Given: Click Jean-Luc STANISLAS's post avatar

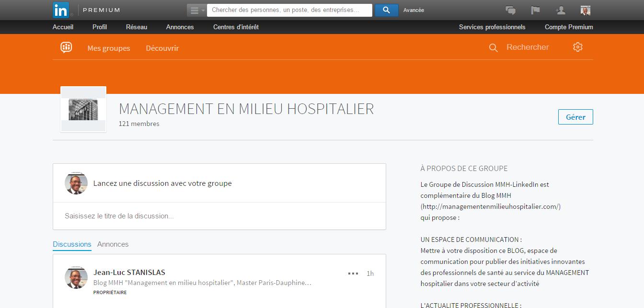Looking at the screenshot, I should (76, 278).
